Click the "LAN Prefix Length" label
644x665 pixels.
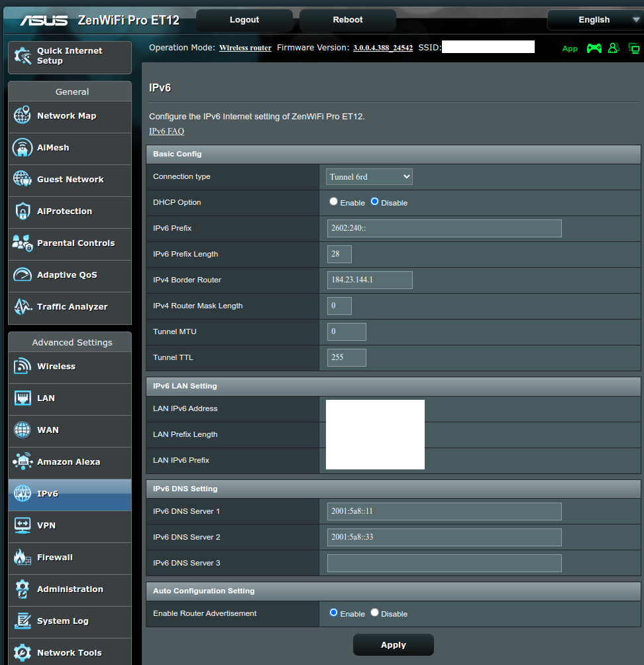(185, 434)
